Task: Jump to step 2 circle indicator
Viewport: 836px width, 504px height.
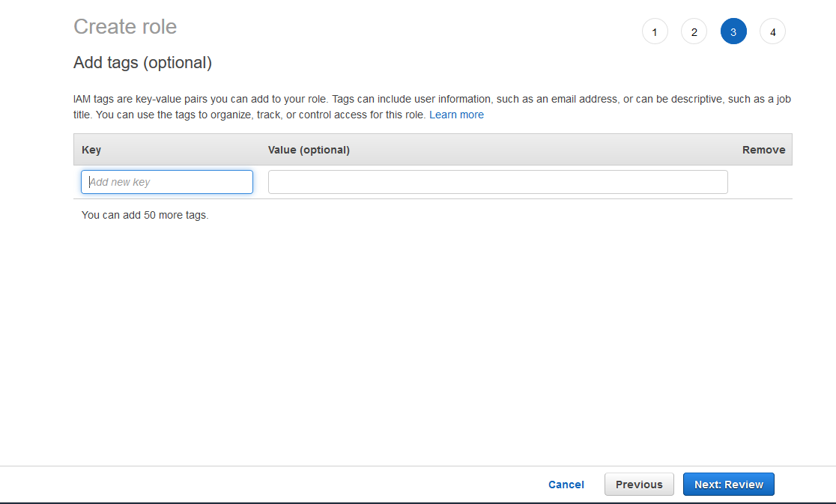Action: coord(694,32)
